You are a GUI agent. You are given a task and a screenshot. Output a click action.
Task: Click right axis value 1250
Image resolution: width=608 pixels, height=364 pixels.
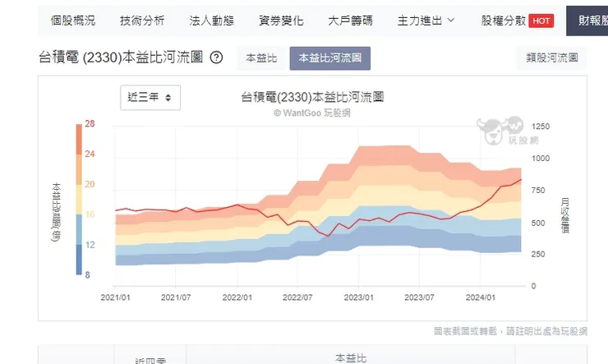click(x=541, y=127)
